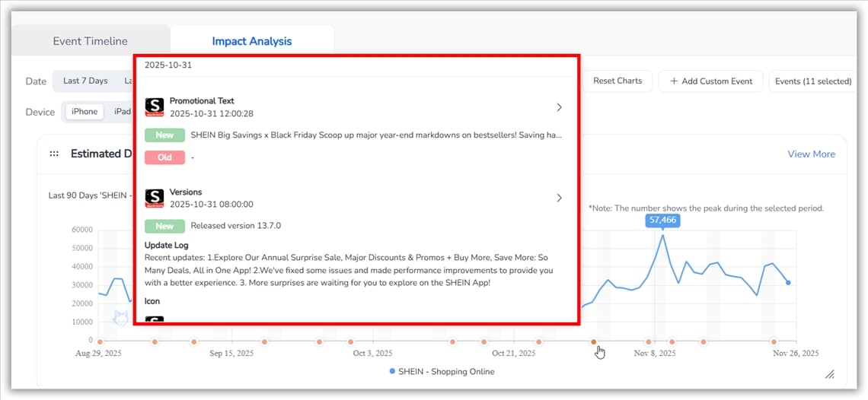
Task: Open the Events (11 selected) dropdown
Action: point(812,81)
